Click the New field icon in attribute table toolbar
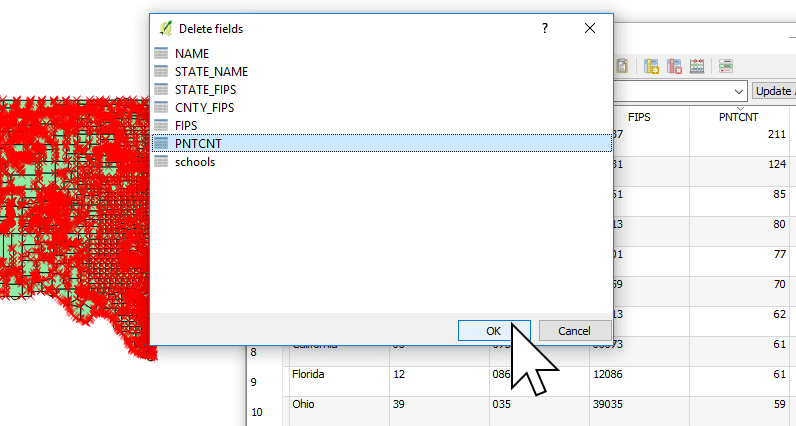This screenshot has height=426, width=796. [651, 66]
